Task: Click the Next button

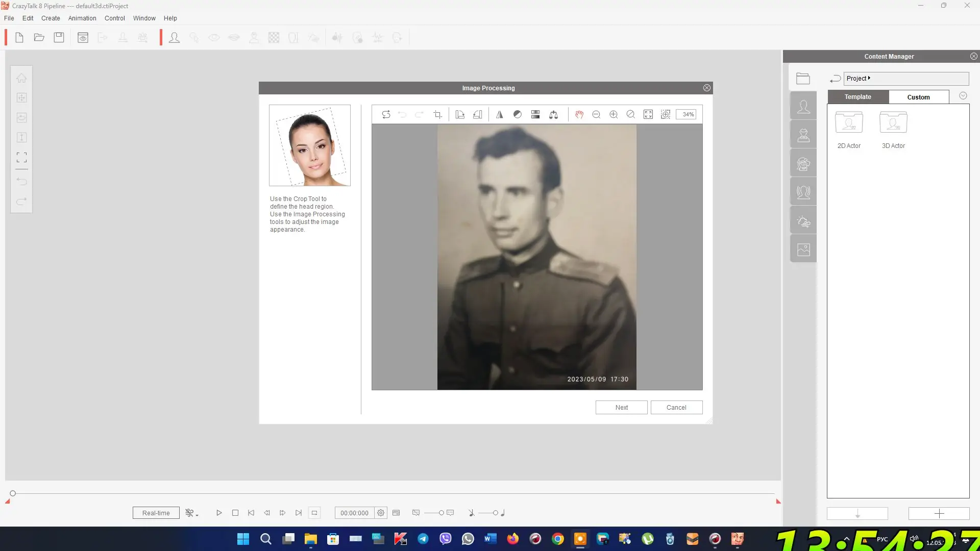Action: click(x=621, y=407)
